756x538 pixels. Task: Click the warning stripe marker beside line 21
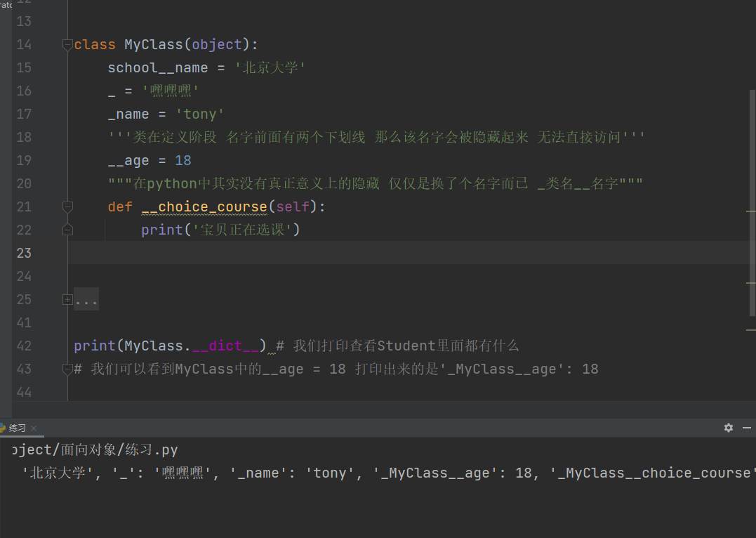click(750, 211)
